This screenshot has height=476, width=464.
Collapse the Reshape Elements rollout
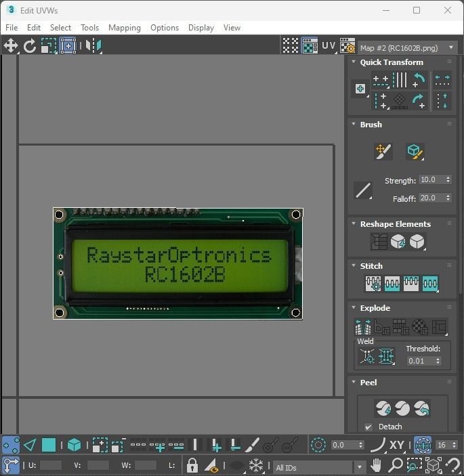(x=354, y=223)
